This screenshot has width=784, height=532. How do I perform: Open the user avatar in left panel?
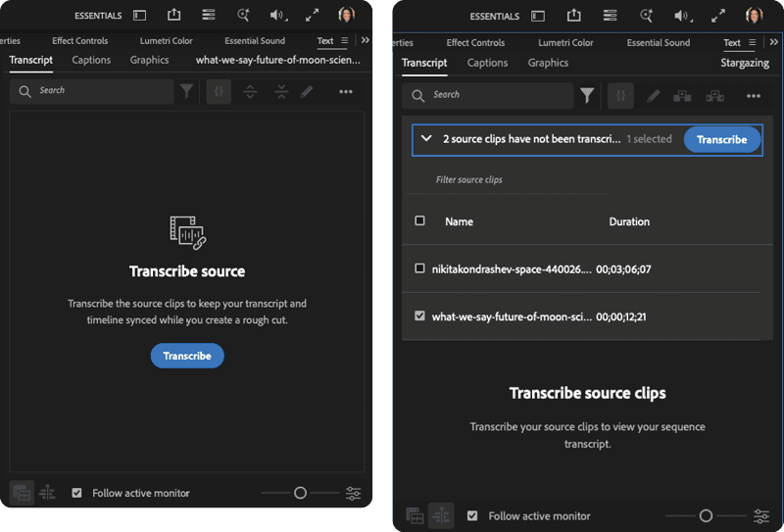pyautogui.click(x=347, y=15)
